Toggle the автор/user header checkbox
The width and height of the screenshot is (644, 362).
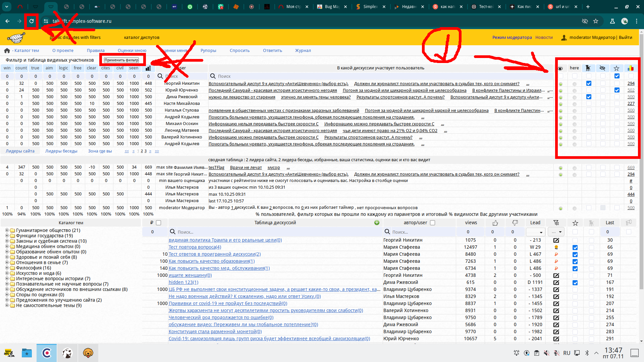pos(432,223)
